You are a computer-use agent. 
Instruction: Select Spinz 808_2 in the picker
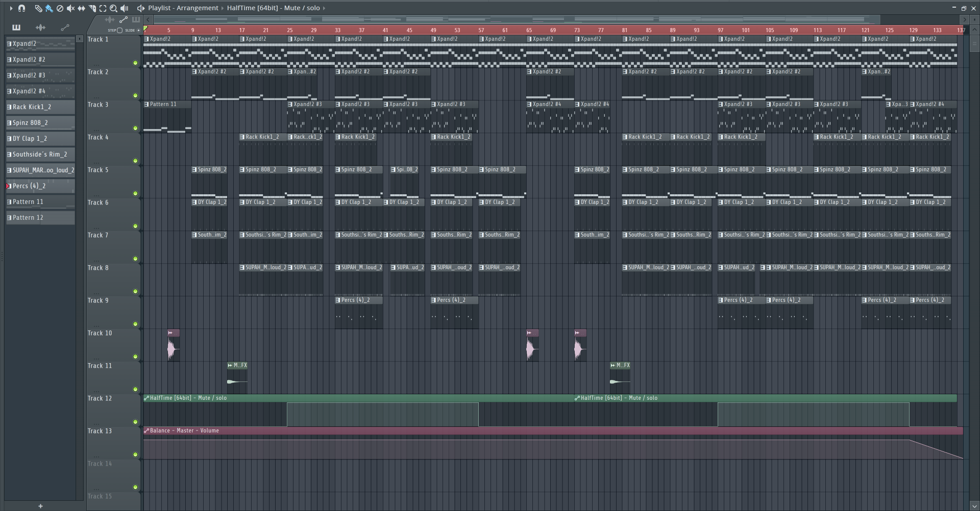coord(40,123)
